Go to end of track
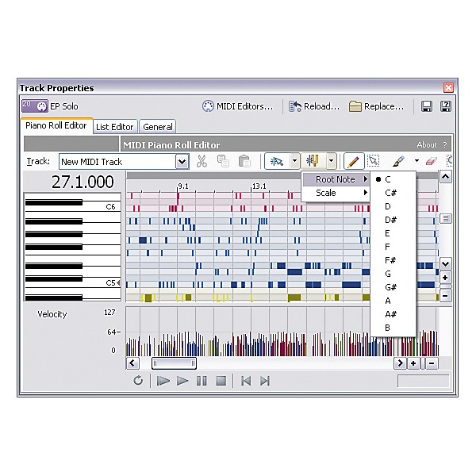476x476 pixels. [x=265, y=381]
